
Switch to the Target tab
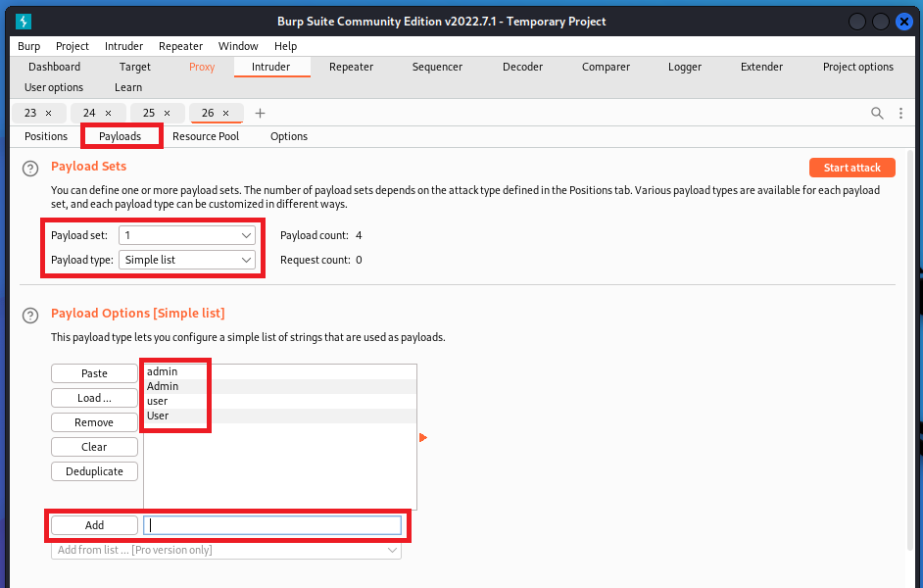point(135,67)
